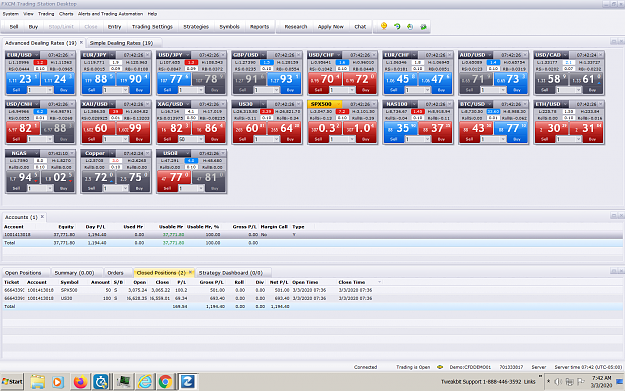Click the NAS100 sell price tile
This screenshot has width=625, height=391.
[x=401, y=128]
